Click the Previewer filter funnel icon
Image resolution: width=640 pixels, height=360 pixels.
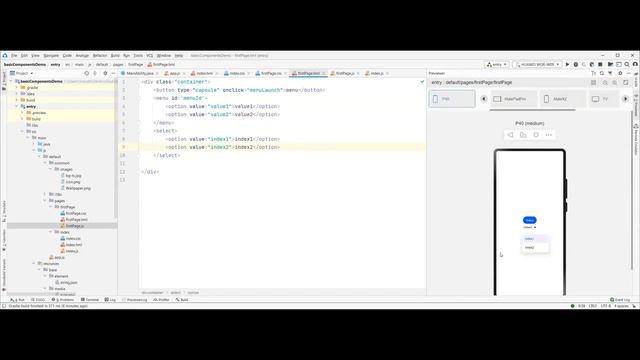coord(610,73)
